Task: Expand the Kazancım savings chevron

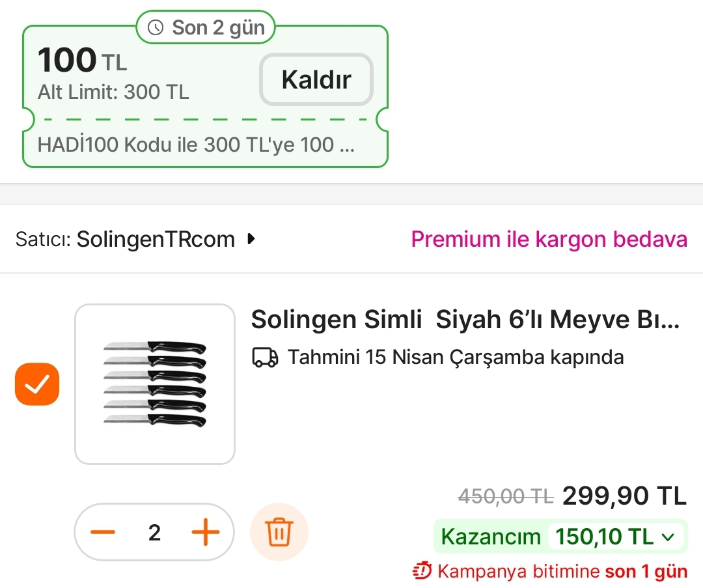Action: [667, 537]
